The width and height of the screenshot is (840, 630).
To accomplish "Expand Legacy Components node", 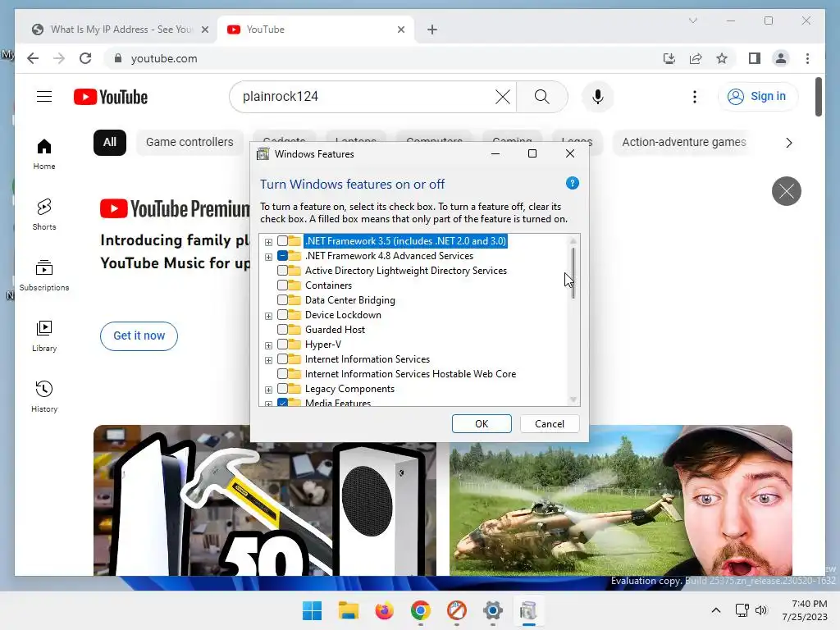I will click(x=268, y=390).
